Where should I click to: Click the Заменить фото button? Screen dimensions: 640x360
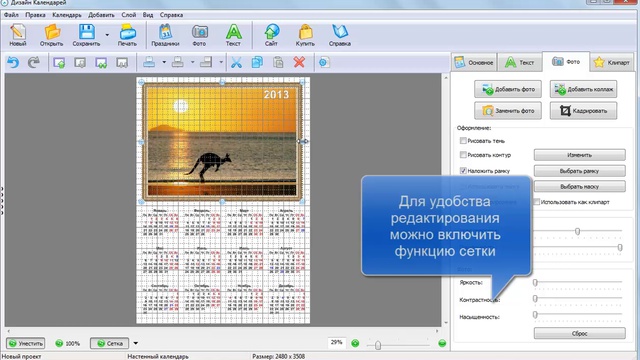tap(508, 111)
